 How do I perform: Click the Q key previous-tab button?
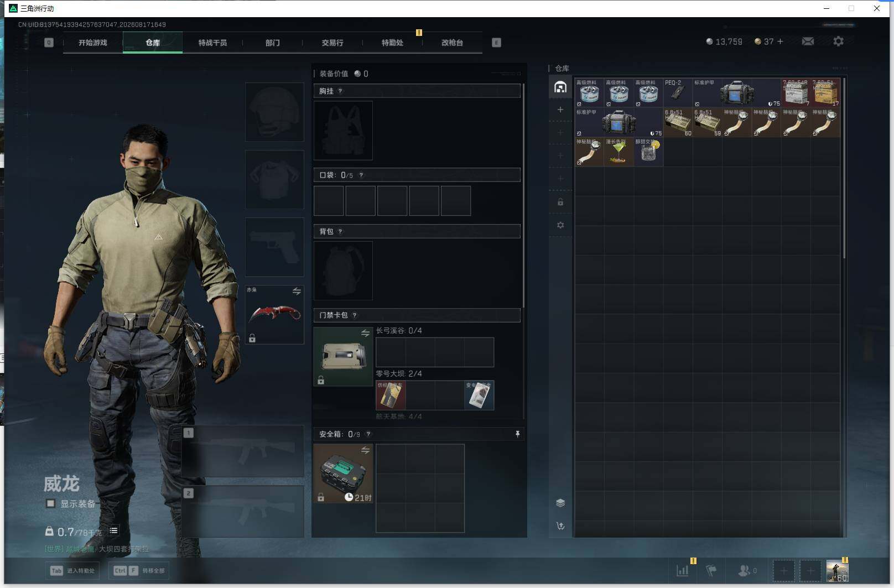pos(49,43)
